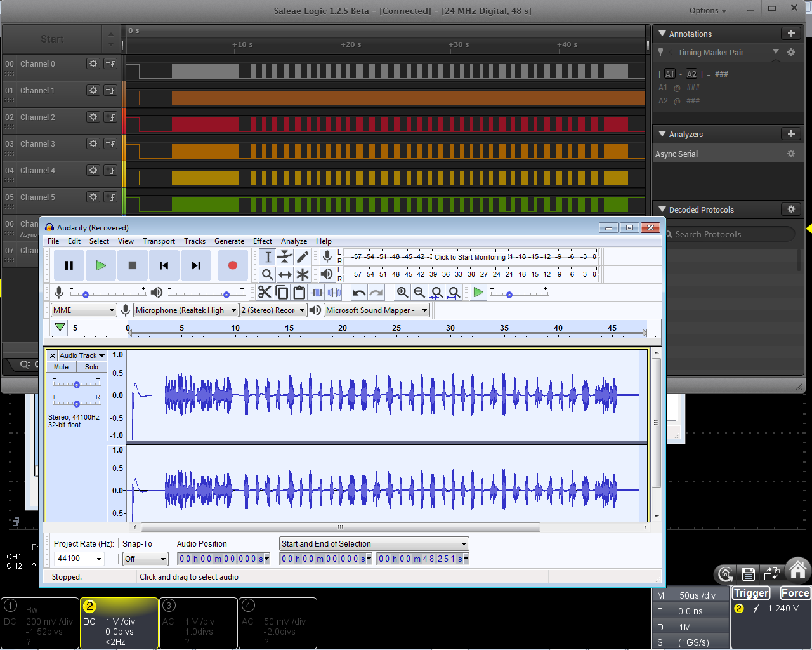Fit selection to window width in Audacity
Image resolution: width=812 pixels, height=650 pixels.
coord(436,292)
